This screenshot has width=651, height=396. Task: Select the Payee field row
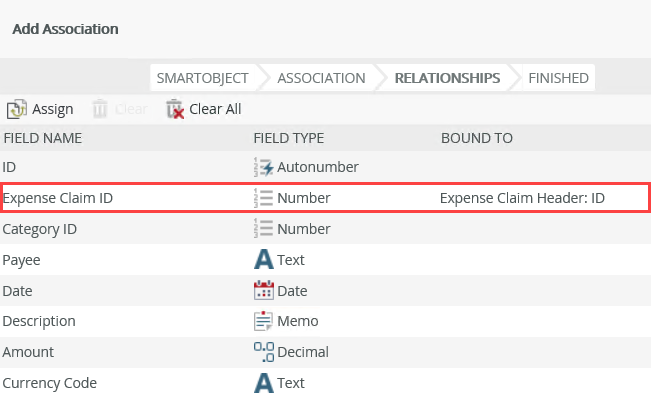click(326, 259)
